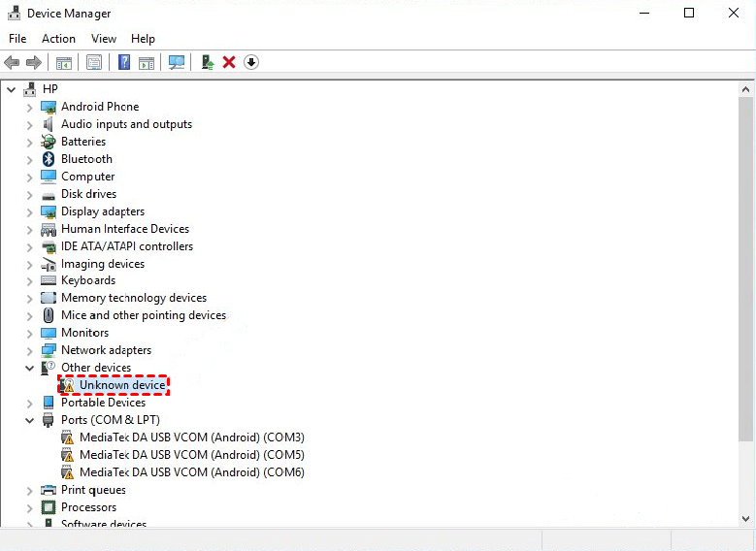Expand Memory technology devices category
The image size is (756, 551).
click(x=29, y=299)
